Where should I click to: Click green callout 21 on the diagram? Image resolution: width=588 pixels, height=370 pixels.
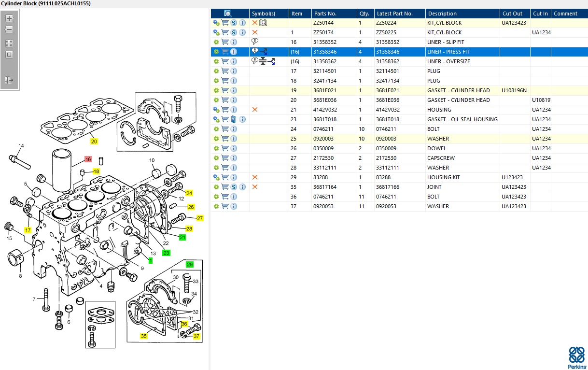182,238
